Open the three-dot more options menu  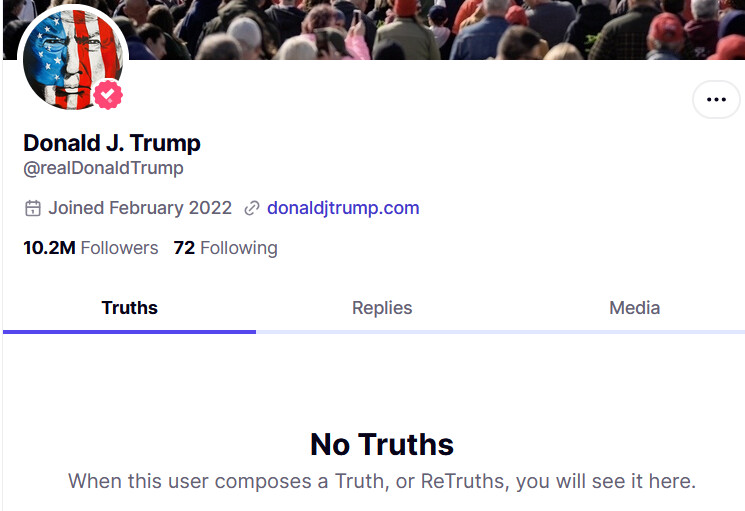point(716,100)
